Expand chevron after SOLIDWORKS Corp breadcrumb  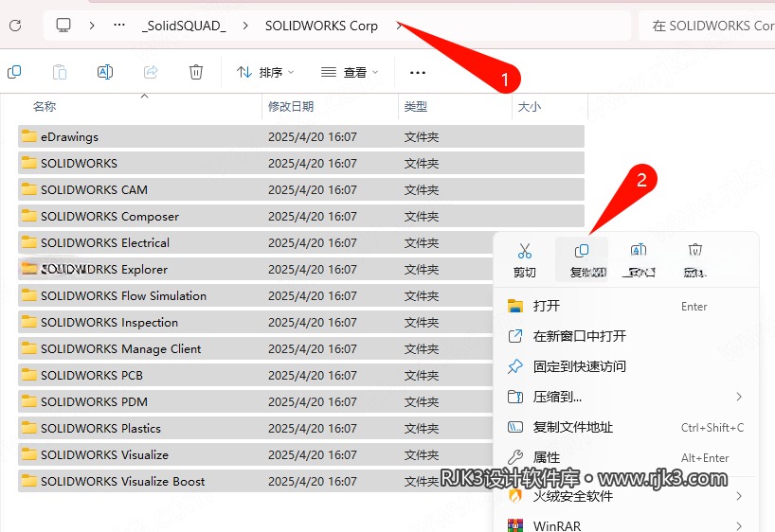click(400, 26)
